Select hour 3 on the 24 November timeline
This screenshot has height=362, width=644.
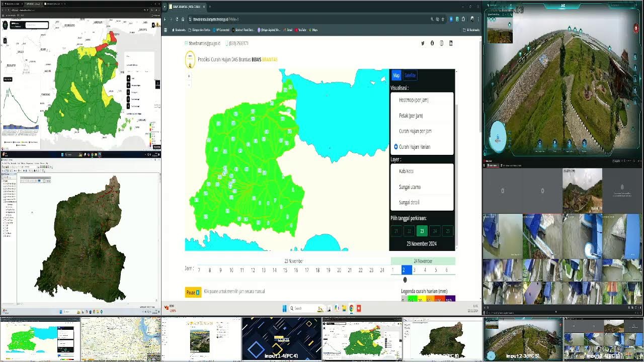[x=414, y=270]
